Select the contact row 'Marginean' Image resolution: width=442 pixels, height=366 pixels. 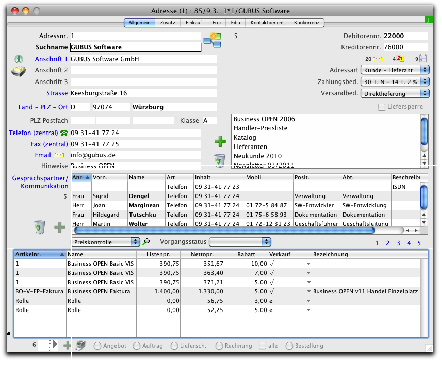246,205
